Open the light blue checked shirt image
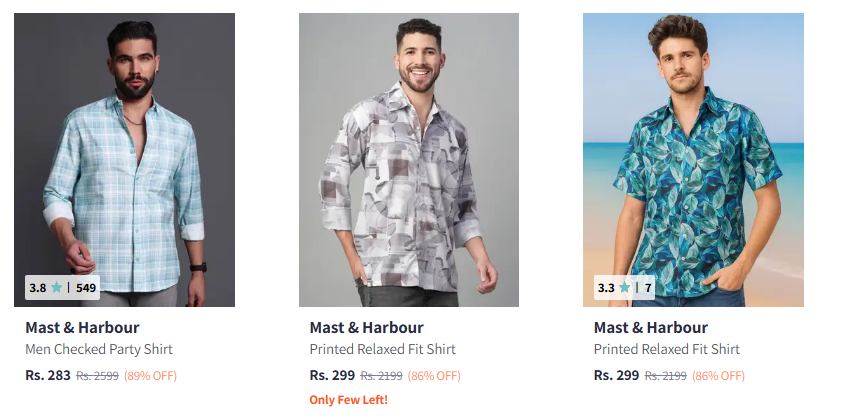849x418 pixels. [x=125, y=160]
